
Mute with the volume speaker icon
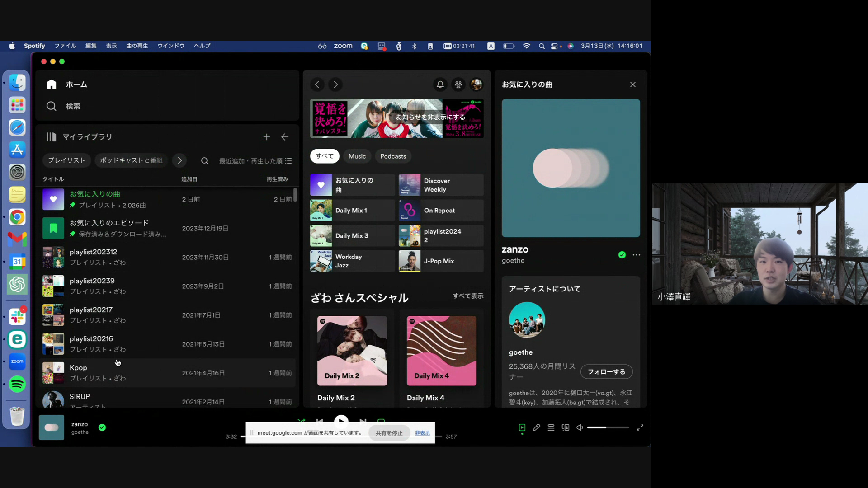[580, 427]
